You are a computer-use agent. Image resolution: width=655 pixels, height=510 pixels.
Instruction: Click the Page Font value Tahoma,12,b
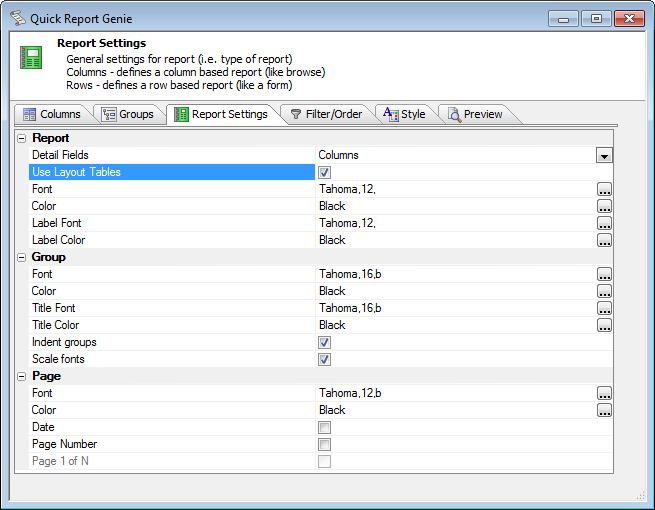350,393
